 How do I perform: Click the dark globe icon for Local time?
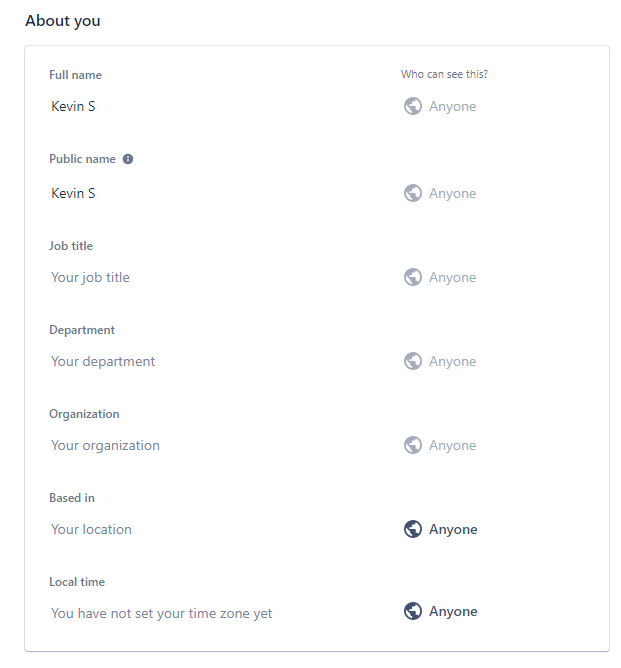tap(412, 611)
